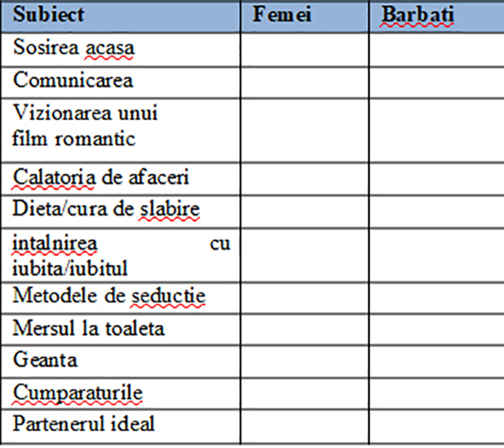This screenshot has height=448, width=504.
Task: Click the Geanta row label
Action: pyautogui.click(x=45, y=360)
